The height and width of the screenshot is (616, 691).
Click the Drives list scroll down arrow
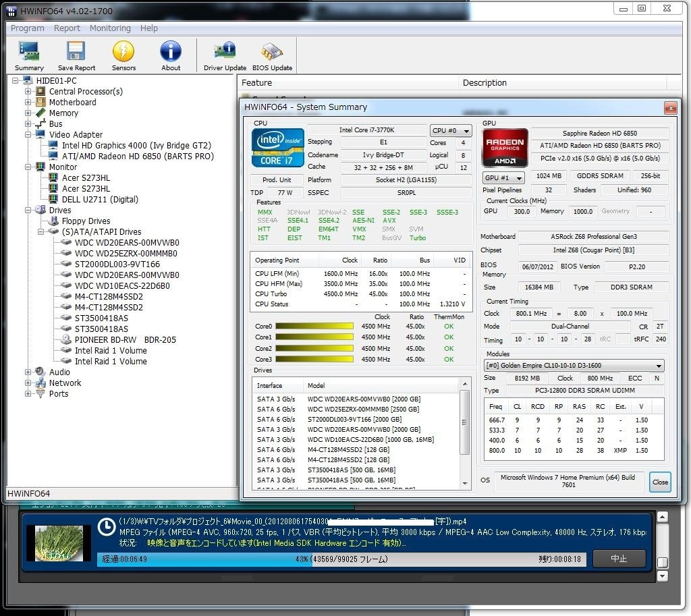(464, 483)
